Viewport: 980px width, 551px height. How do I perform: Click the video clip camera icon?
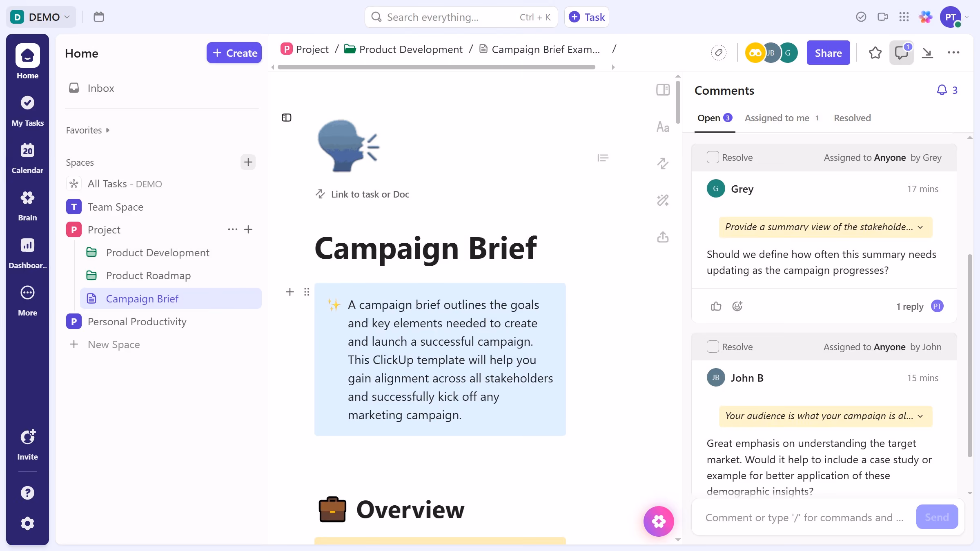882,17
